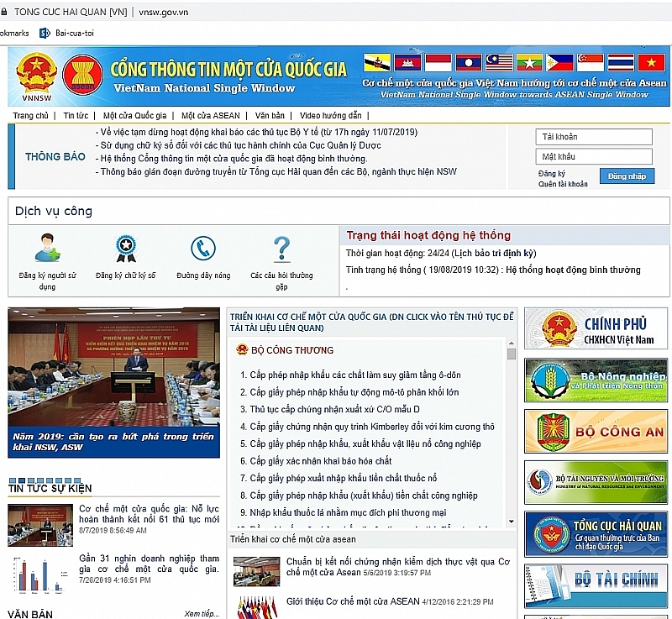The image size is (672, 619).
Task: Open the Bộ Tài chính banner
Action: [x=596, y=586]
